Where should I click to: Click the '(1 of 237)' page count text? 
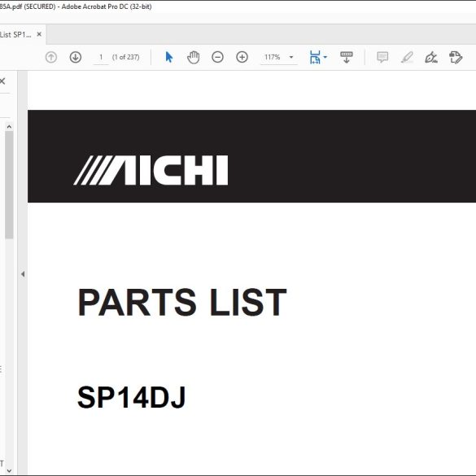pyautogui.click(x=126, y=57)
